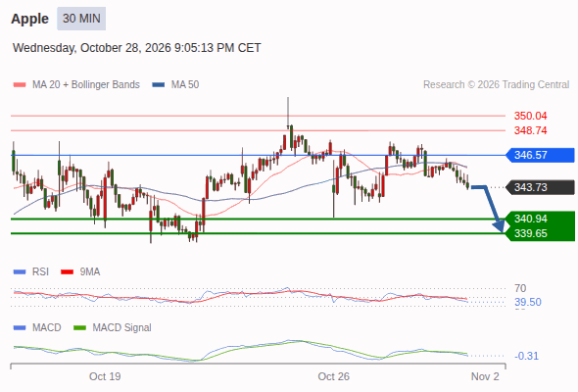Click the RSI value 39.50
The width and height of the screenshot is (578, 392).
528,303
